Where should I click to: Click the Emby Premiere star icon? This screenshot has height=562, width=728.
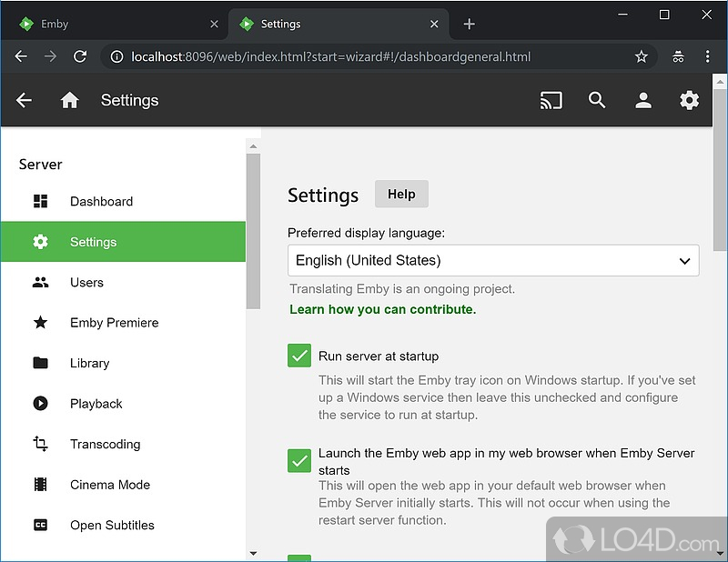40,322
